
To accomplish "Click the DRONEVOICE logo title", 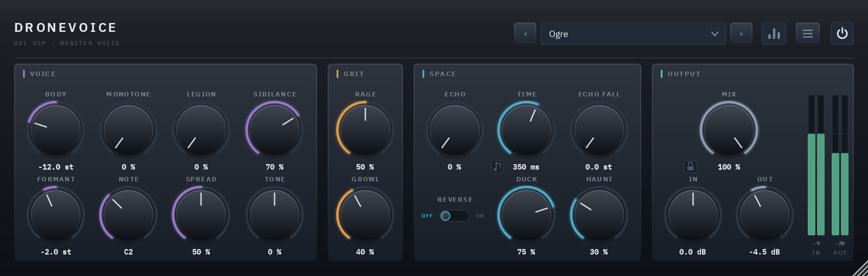I will tap(66, 28).
